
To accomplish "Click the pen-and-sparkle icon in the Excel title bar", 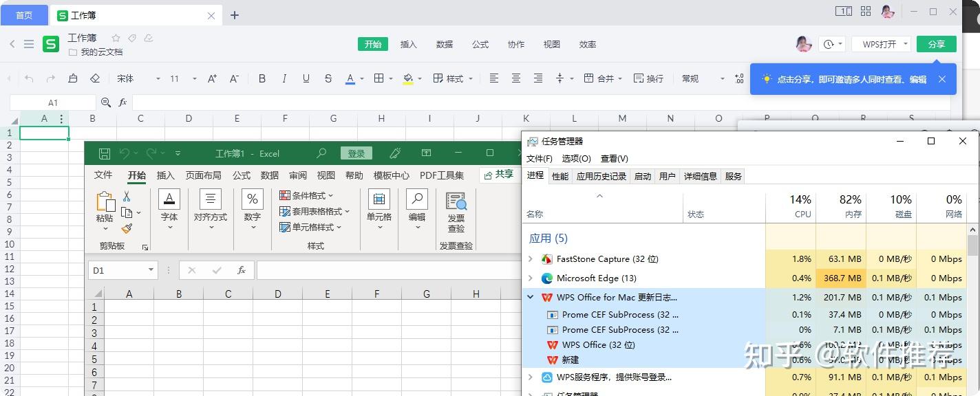I will tap(395, 153).
